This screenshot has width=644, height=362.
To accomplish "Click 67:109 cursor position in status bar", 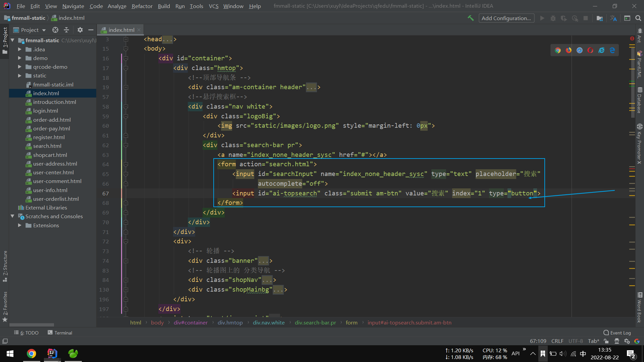I will point(538,341).
